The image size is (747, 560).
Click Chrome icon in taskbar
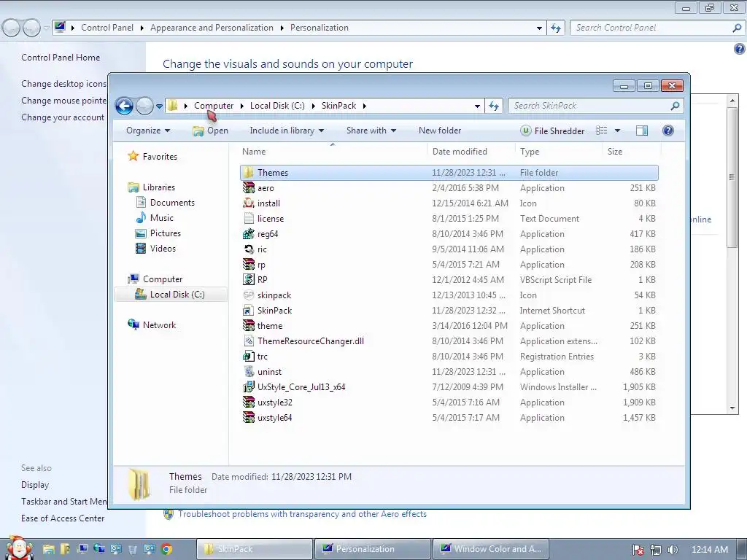pos(166,549)
